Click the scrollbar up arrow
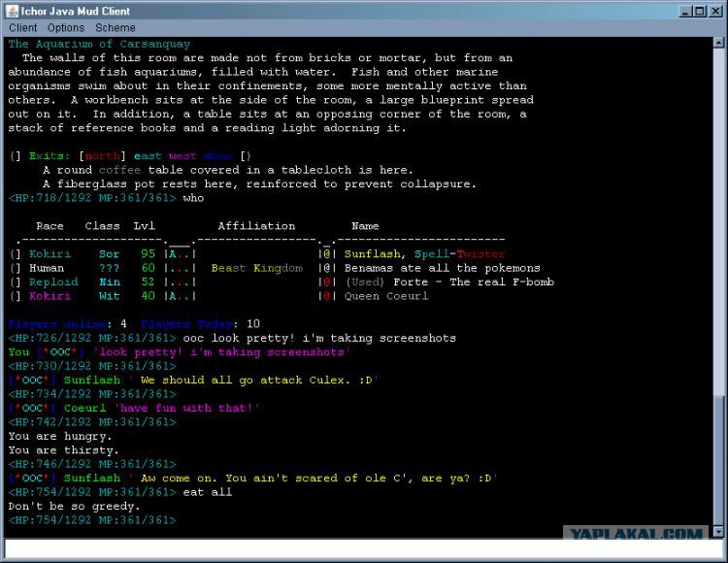Image resolution: width=728 pixels, height=563 pixels. click(x=718, y=43)
